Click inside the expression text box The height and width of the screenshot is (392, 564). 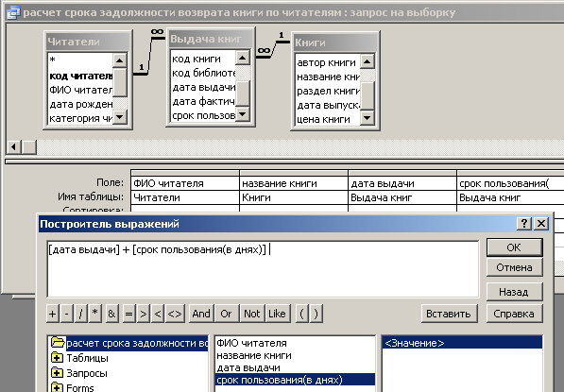click(263, 269)
